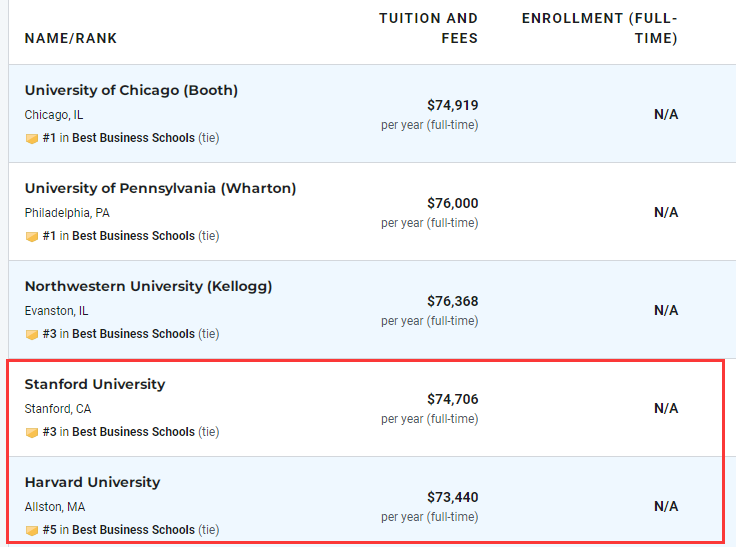Click the badge icon beside Kellogg ranking
Screen dimensions: 736x547
coord(31,334)
